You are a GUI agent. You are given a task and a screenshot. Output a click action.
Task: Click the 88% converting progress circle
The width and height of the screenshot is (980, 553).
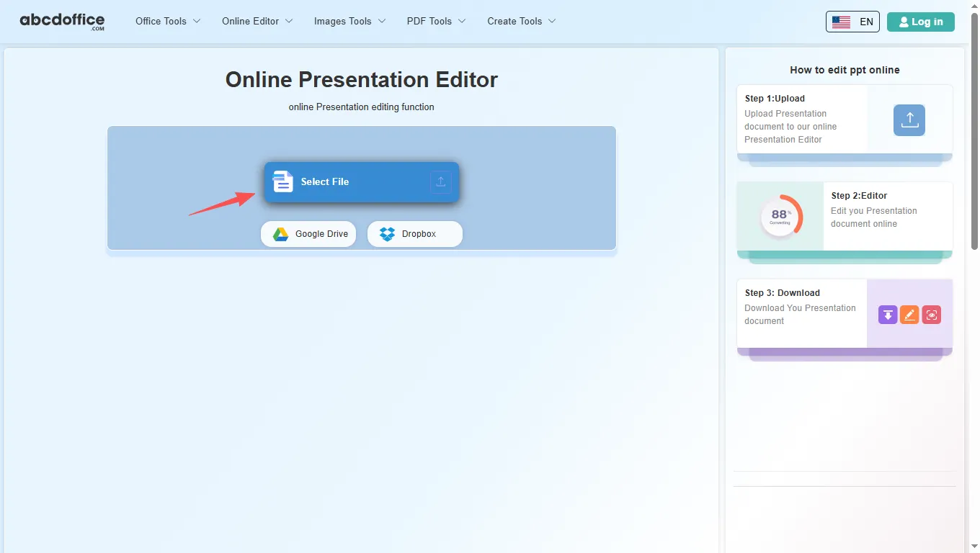coord(780,216)
